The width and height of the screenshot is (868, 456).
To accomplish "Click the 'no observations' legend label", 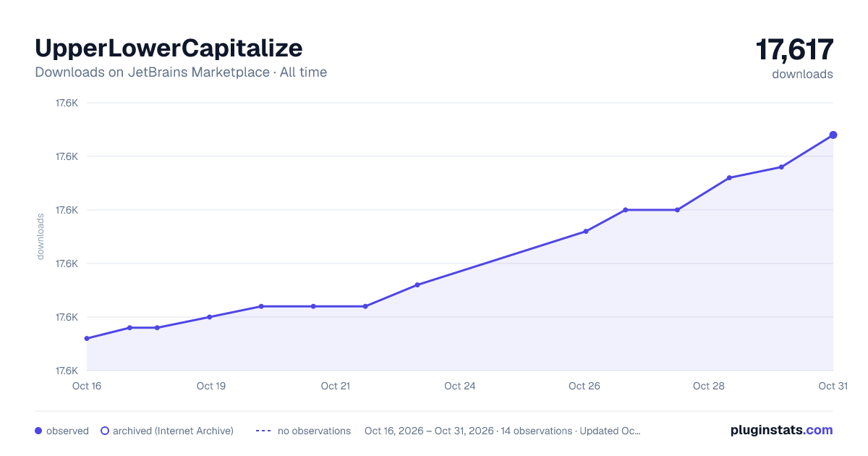I will [314, 431].
